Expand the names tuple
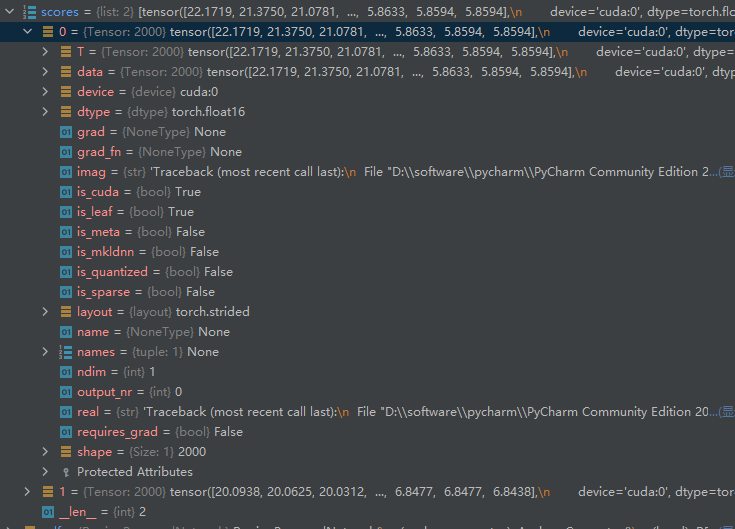The image size is (735, 529). click(45, 351)
